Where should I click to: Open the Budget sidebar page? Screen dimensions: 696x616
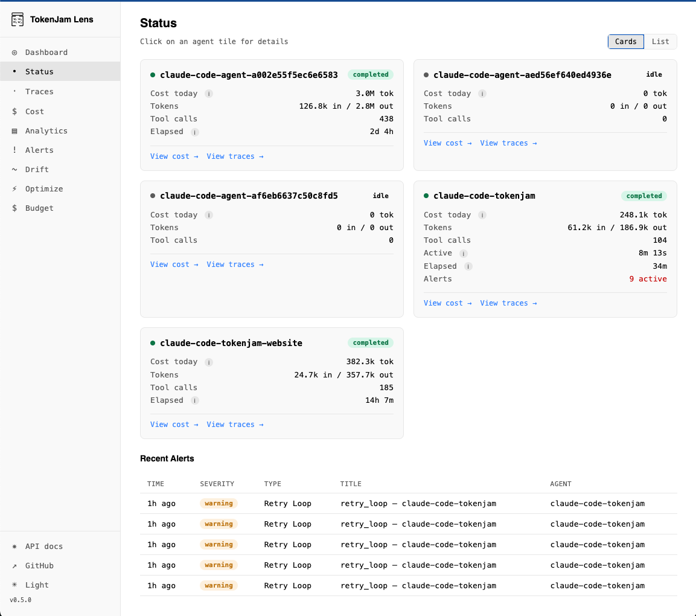click(x=60, y=208)
